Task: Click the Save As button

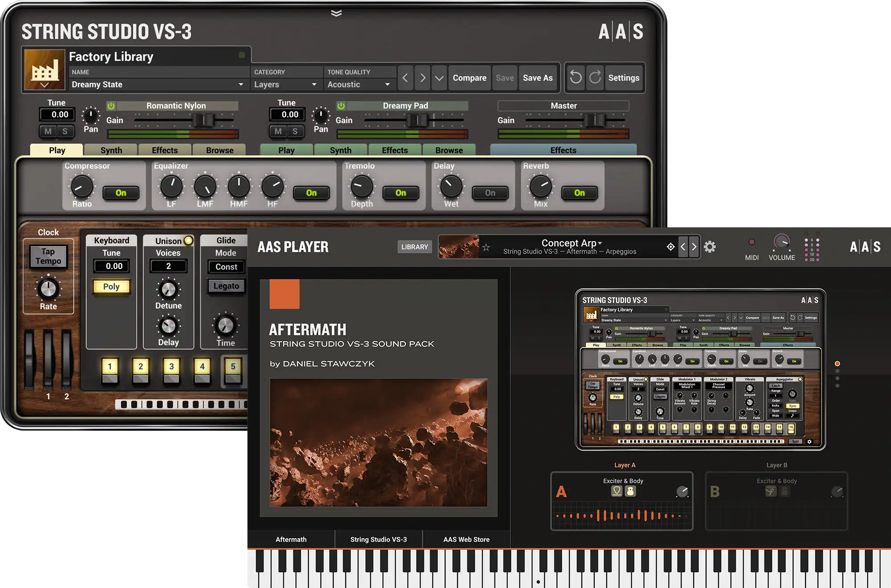Action: 538,78
